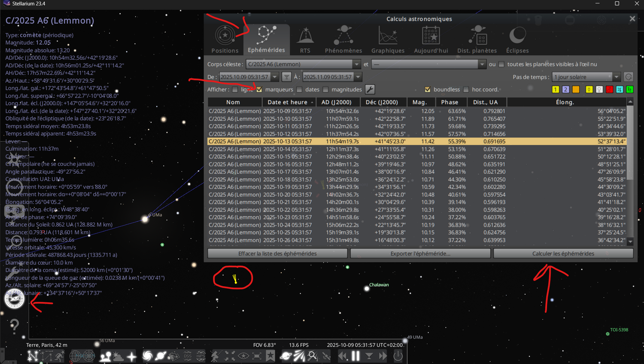Select the 2025-10-14 ephemeris row

(417, 149)
